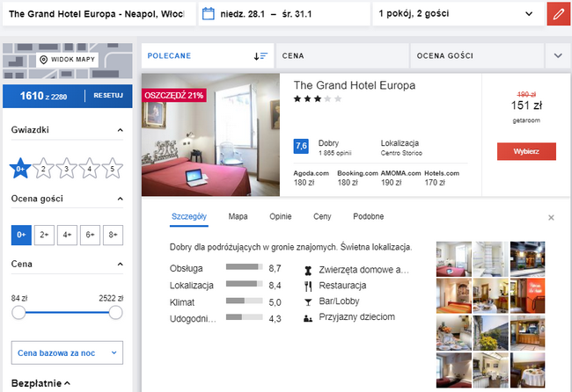
Task: Collapse the Ocena gości filter section
Action: 120,199
